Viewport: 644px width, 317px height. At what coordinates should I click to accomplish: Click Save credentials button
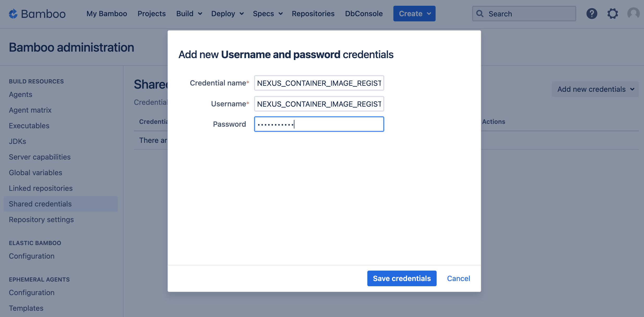[x=402, y=278]
